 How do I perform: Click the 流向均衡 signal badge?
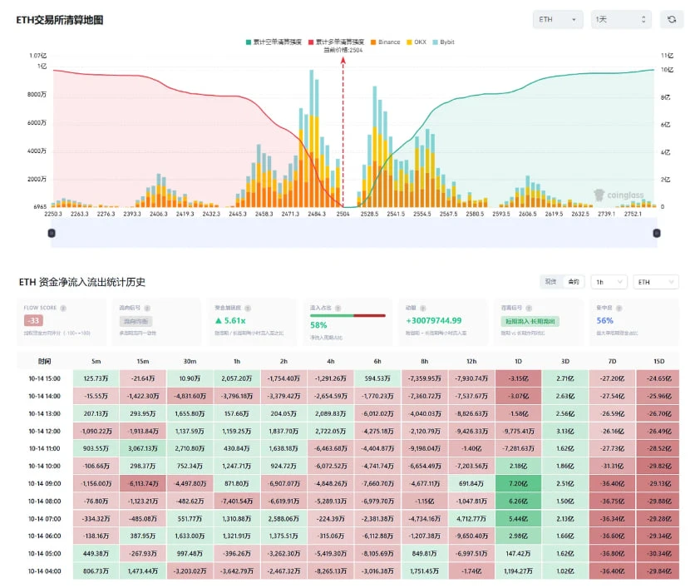(136, 321)
